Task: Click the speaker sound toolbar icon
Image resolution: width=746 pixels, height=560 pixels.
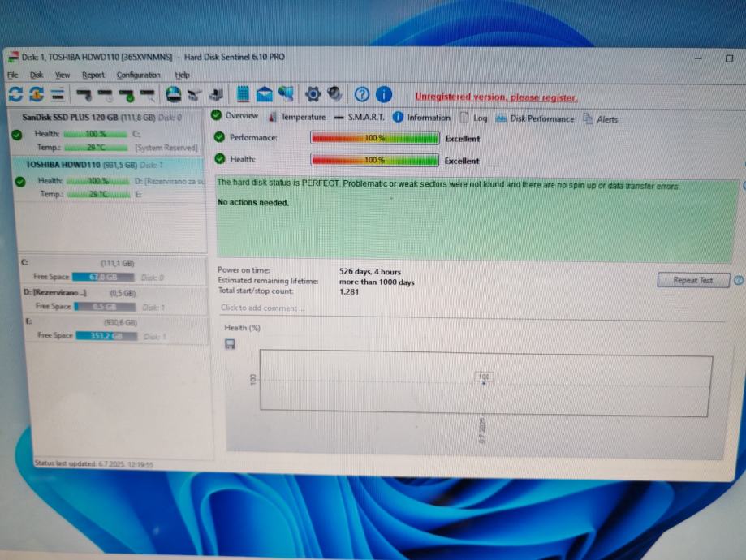Action: point(334,93)
